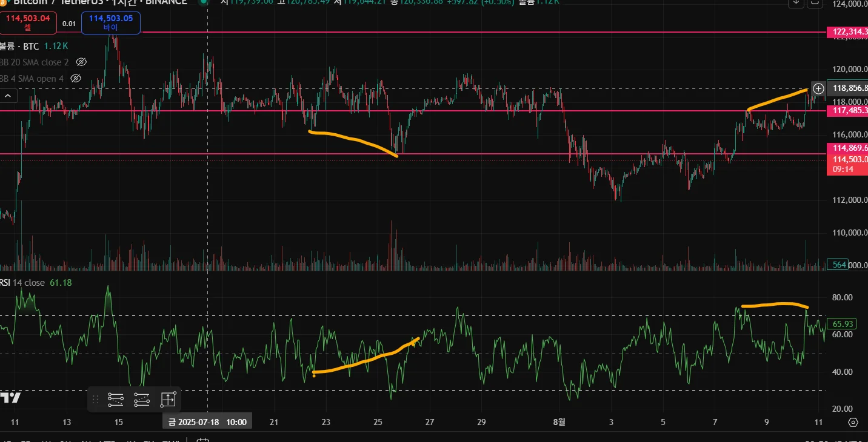Click the 61.18 RSI value in the legend
Screen dimensions: 868x442
pyautogui.click(x=61, y=283)
